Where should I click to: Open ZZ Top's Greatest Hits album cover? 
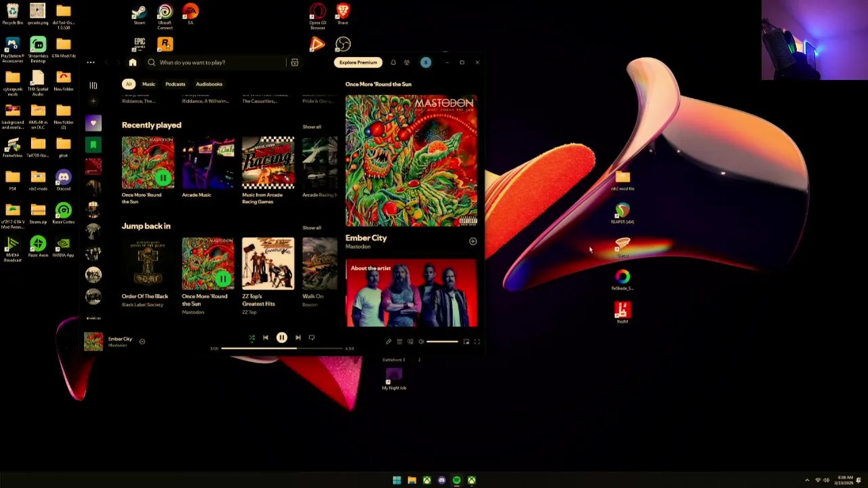pos(269,264)
